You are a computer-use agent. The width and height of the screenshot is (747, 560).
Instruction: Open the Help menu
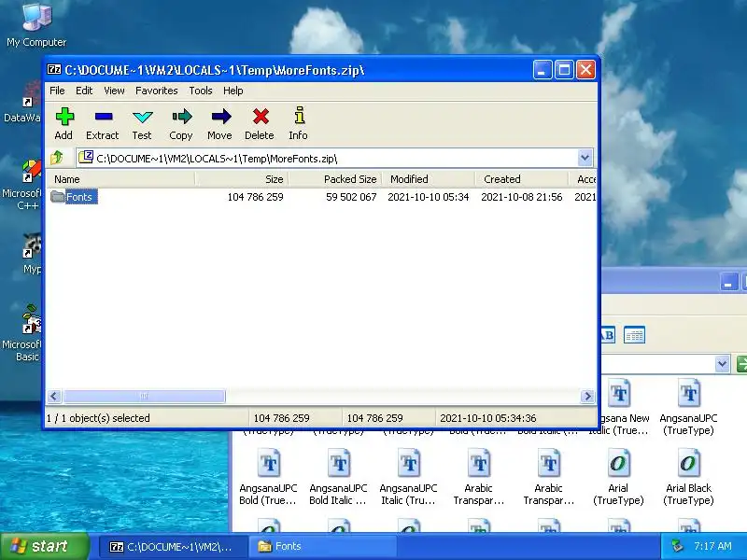tap(233, 91)
